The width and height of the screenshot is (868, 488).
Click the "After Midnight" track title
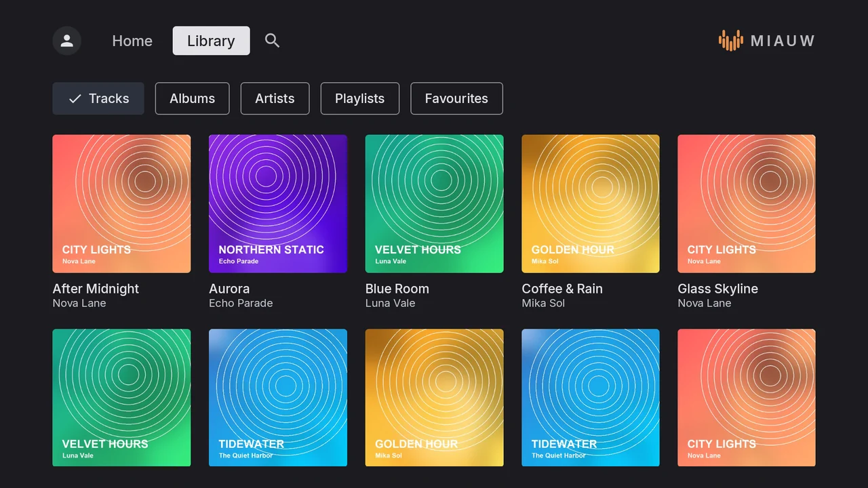96,289
